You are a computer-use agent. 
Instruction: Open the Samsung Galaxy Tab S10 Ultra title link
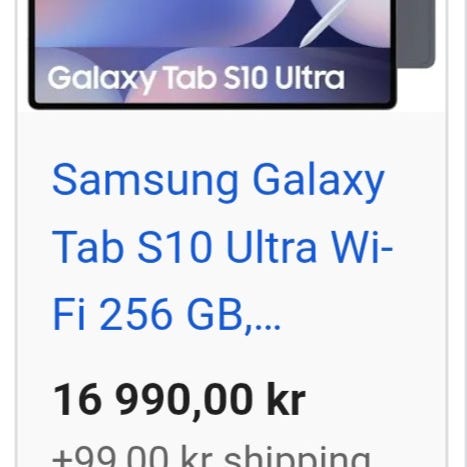point(223,247)
